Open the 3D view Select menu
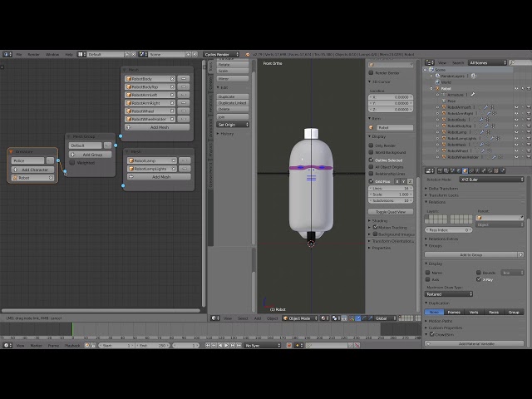This screenshot has width=532, height=399. coord(243,318)
